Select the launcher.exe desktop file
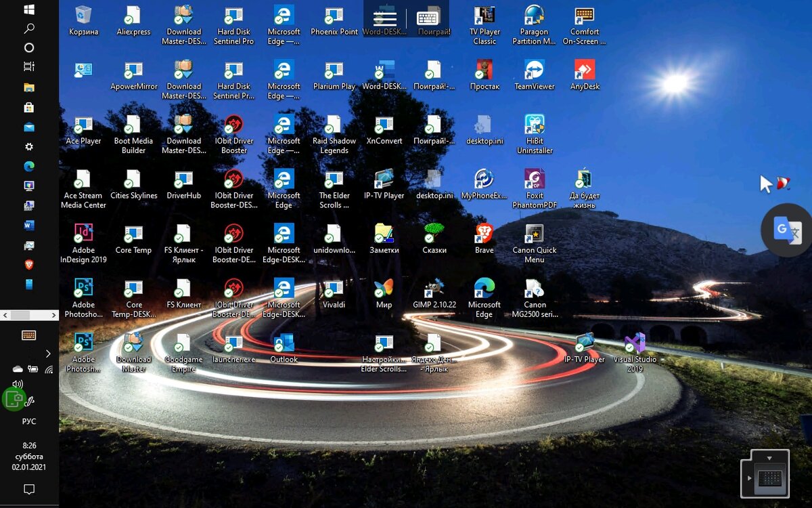The width and height of the screenshot is (812, 508). pos(233,349)
